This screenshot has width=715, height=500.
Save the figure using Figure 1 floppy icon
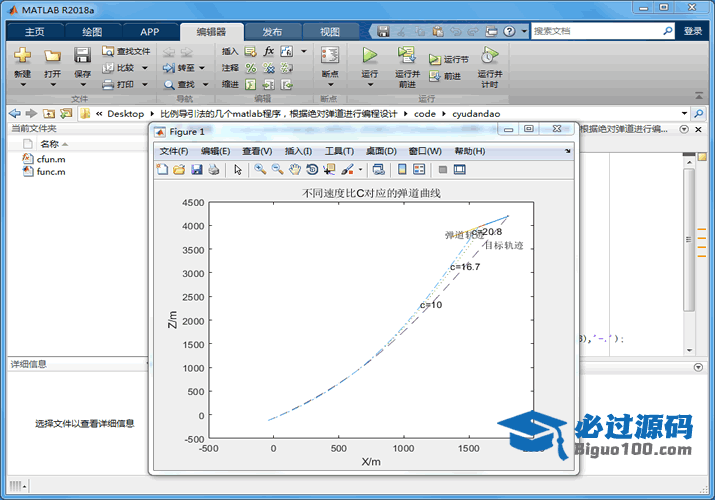197,170
